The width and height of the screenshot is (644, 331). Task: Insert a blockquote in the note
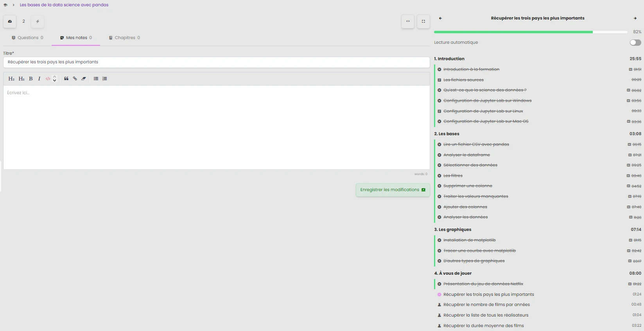(x=66, y=79)
